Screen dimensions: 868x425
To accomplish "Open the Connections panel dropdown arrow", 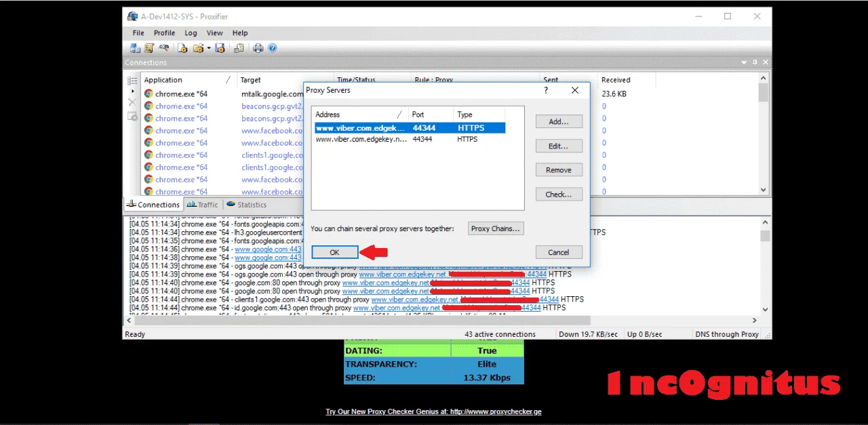I will click(744, 62).
